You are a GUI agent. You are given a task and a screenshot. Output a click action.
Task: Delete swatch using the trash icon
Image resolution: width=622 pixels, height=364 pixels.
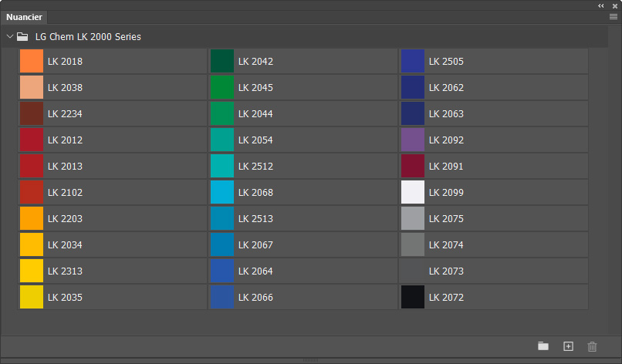pyautogui.click(x=592, y=346)
